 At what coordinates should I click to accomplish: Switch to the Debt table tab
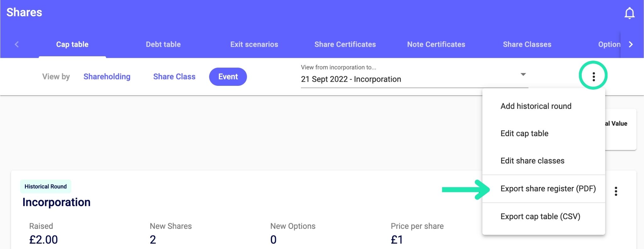coord(163,44)
